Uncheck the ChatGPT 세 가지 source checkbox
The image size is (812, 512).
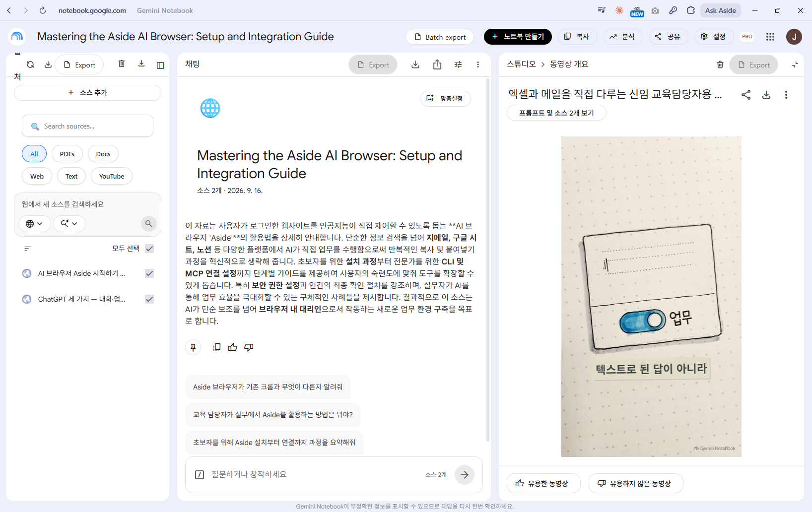click(x=149, y=299)
